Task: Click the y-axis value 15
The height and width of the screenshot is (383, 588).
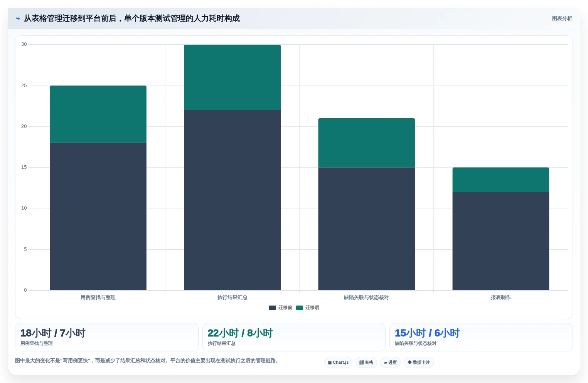Action: 24,167
